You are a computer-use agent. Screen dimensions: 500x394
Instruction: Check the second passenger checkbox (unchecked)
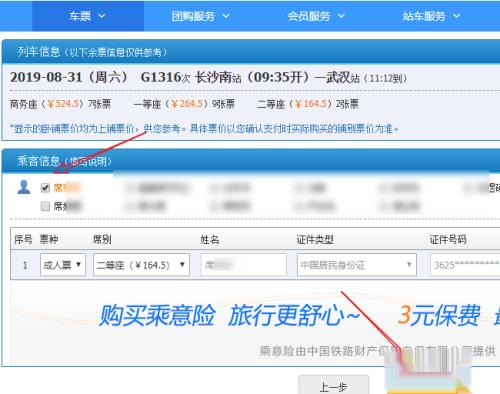click(45, 206)
